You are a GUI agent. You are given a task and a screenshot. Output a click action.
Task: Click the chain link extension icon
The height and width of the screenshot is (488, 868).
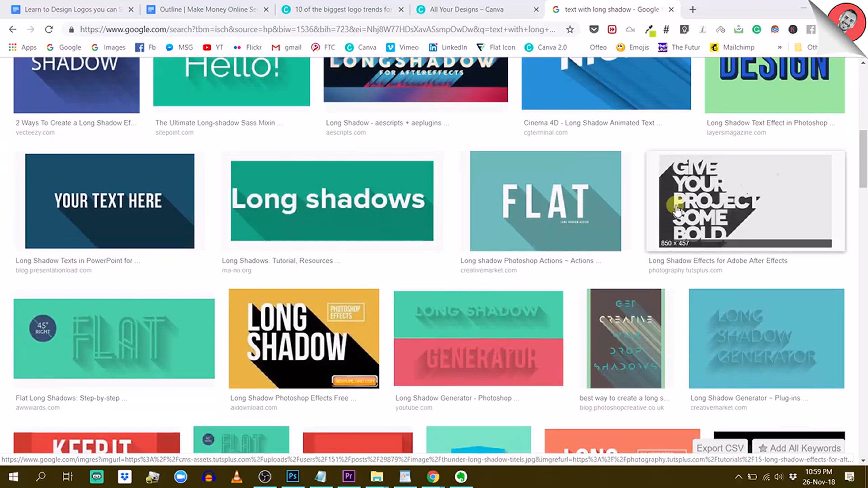(x=721, y=29)
